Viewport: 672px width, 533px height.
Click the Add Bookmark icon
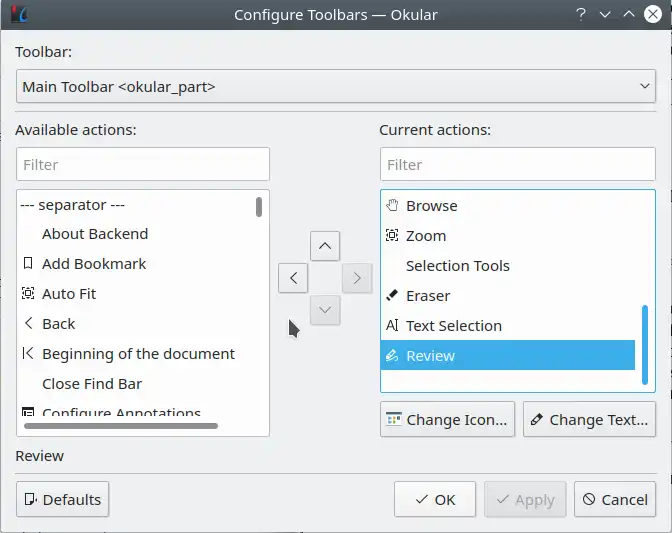[28, 264]
